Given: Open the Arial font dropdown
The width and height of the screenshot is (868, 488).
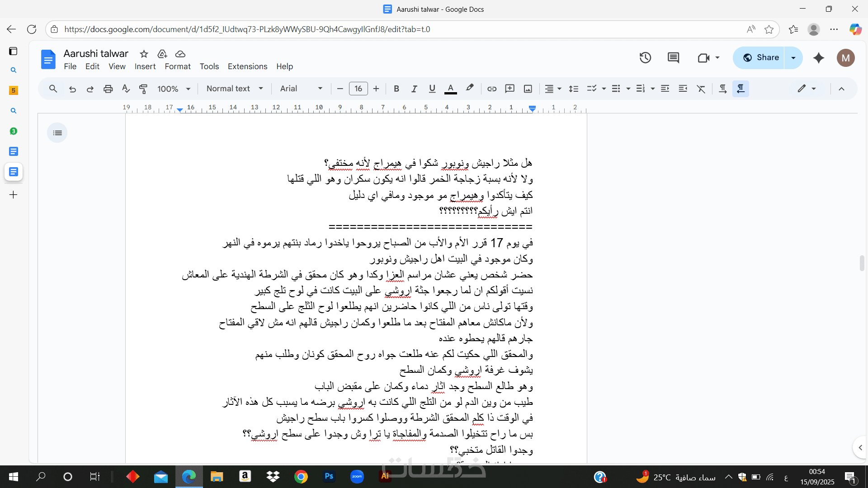Looking at the screenshot, I should [x=301, y=89].
